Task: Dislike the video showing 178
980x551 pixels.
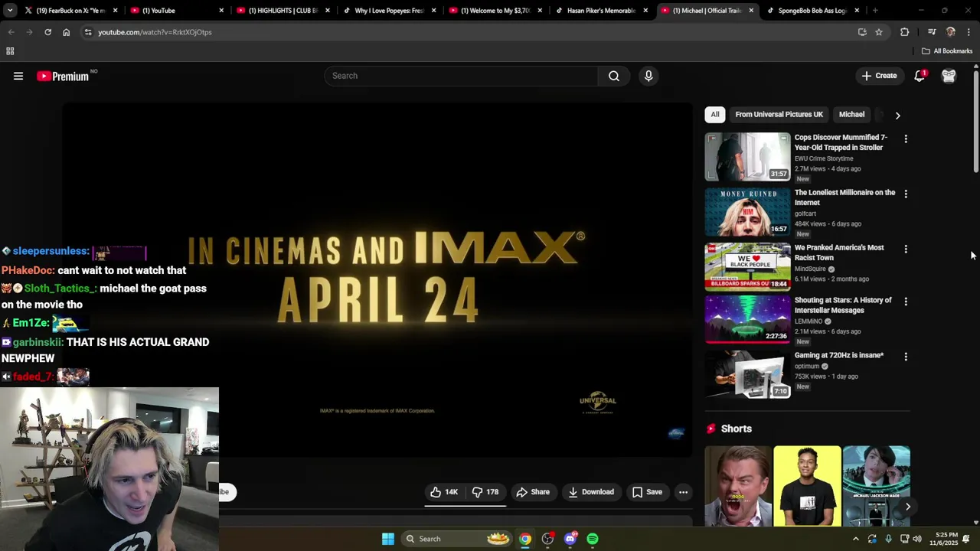Action: pos(485,492)
